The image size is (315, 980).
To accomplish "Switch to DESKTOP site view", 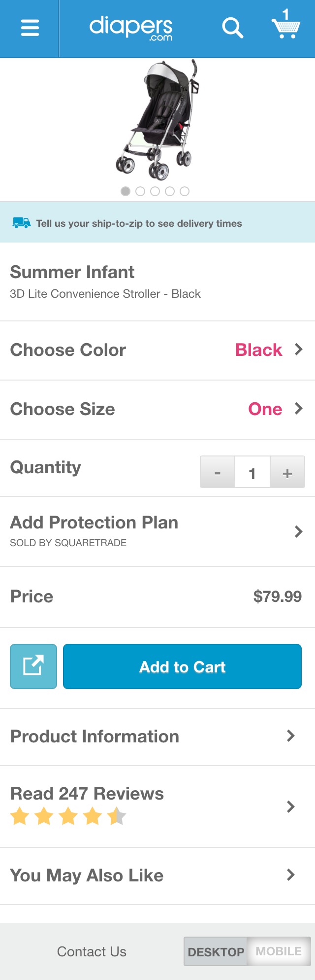I will tap(216, 951).
